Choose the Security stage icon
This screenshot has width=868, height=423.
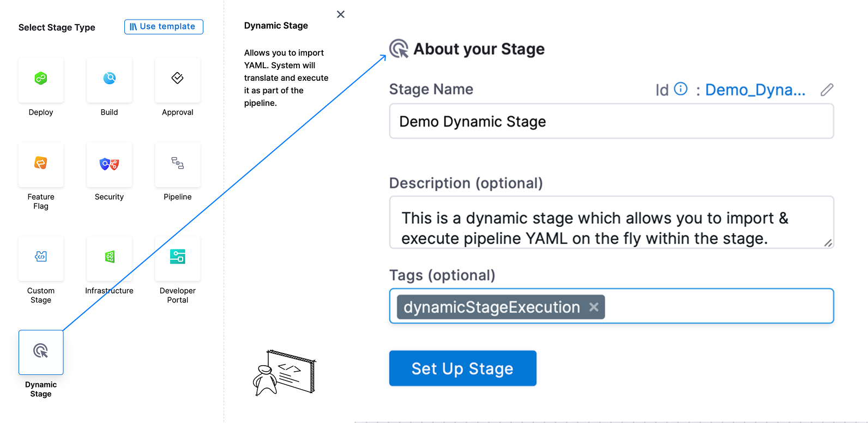[x=109, y=164]
